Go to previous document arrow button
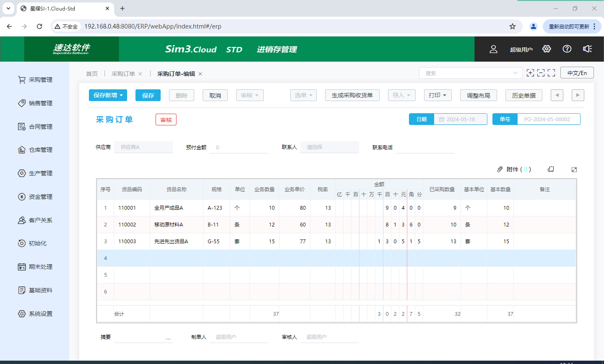Viewport: 604px width, 364px height. (557, 95)
